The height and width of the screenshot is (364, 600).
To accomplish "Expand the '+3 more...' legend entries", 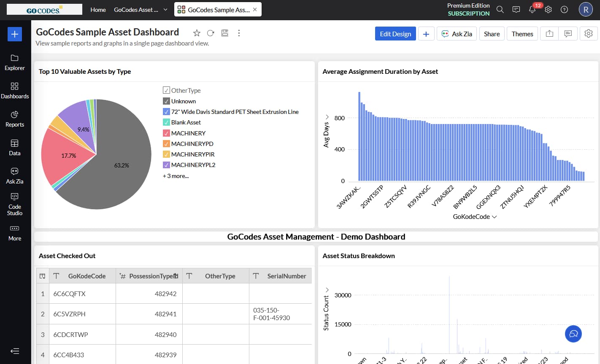I will [x=175, y=175].
